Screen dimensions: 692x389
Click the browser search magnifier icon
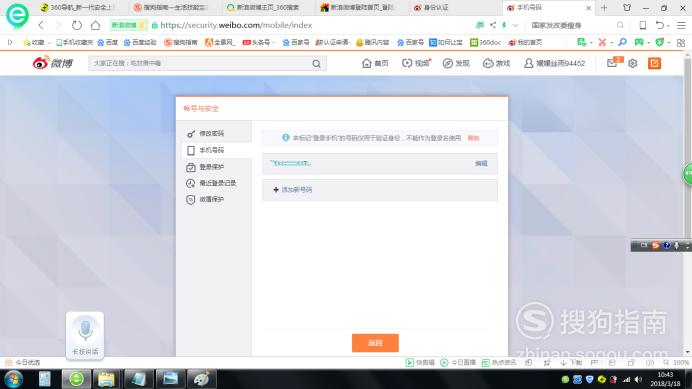(x=620, y=25)
